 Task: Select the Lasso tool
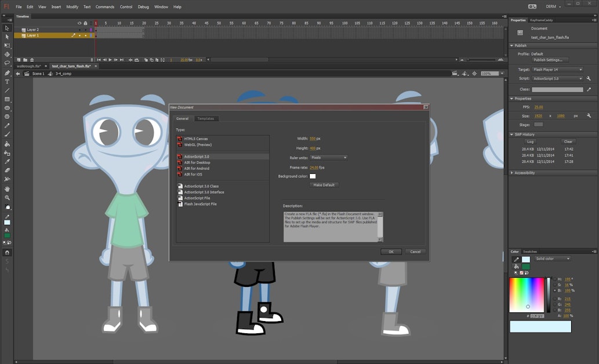point(7,63)
